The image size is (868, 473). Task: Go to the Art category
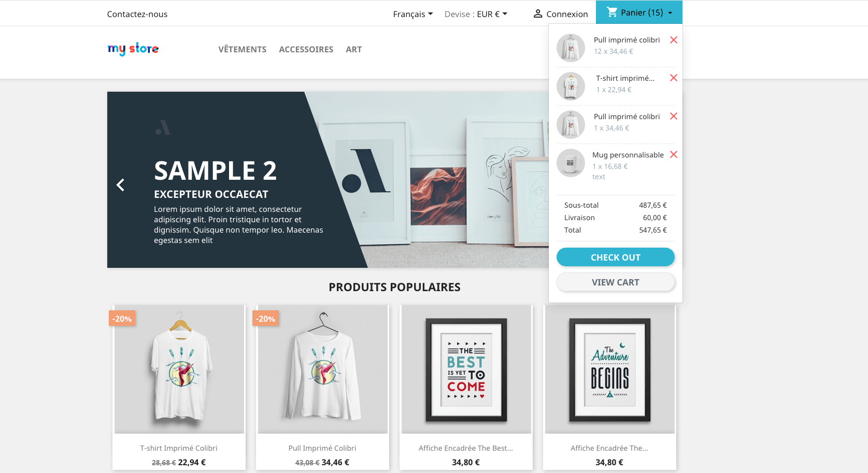point(354,49)
